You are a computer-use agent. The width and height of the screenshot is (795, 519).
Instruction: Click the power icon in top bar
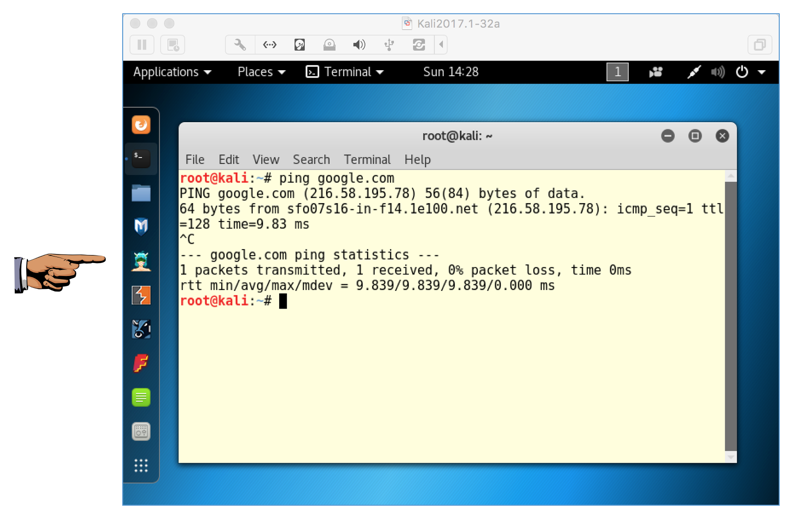pyautogui.click(x=742, y=72)
